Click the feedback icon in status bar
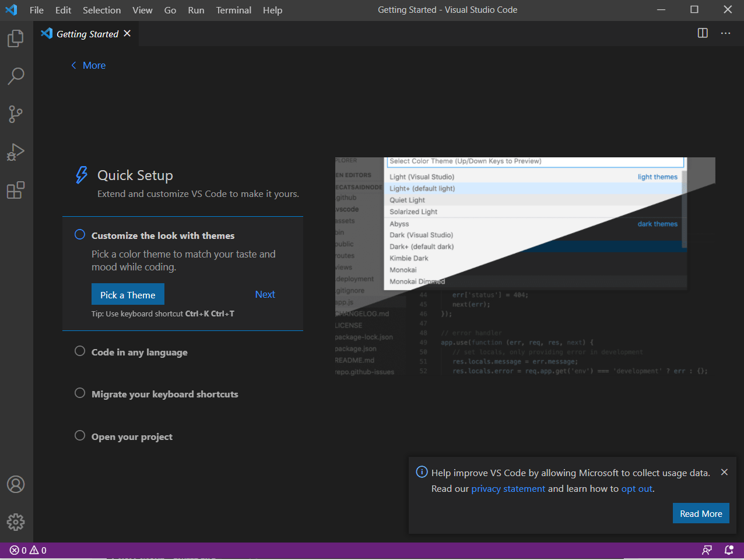This screenshot has height=560, width=744. click(x=707, y=550)
